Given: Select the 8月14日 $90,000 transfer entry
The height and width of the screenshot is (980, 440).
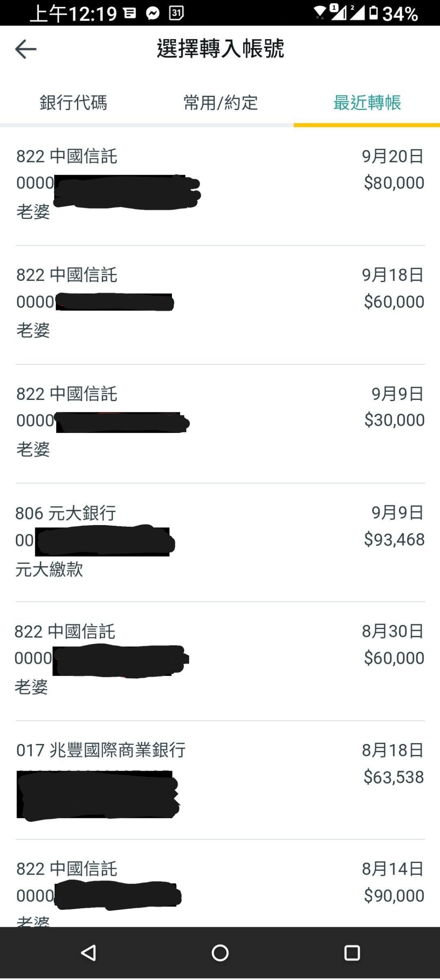Looking at the screenshot, I should 220,890.
